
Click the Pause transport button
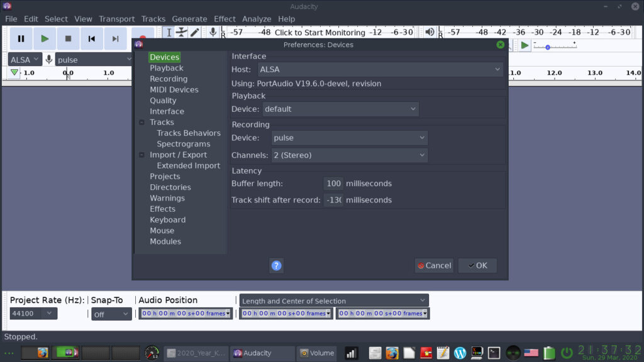click(21, 38)
